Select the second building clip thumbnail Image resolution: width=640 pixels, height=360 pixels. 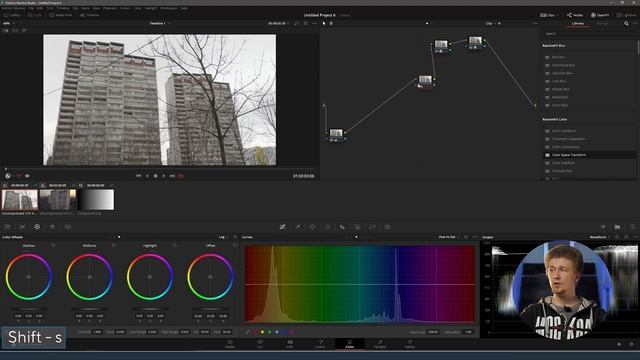(x=58, y=200)
